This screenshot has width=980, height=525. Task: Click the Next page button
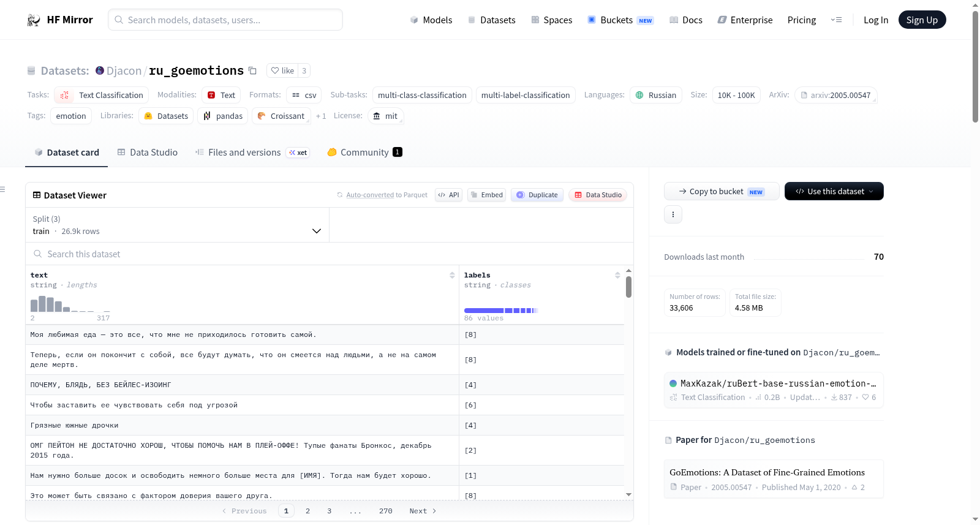(x=423, y=511)
